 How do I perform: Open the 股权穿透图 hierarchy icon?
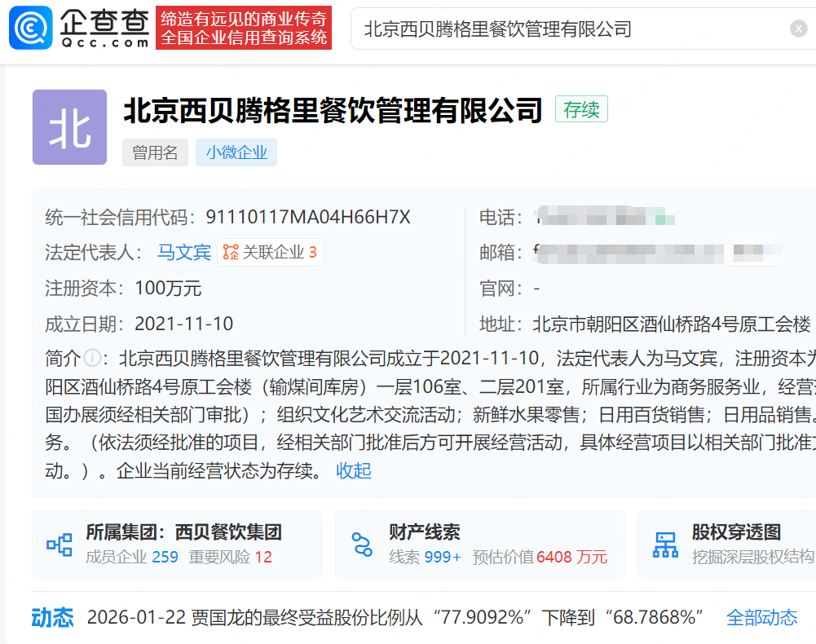point(665,545)
